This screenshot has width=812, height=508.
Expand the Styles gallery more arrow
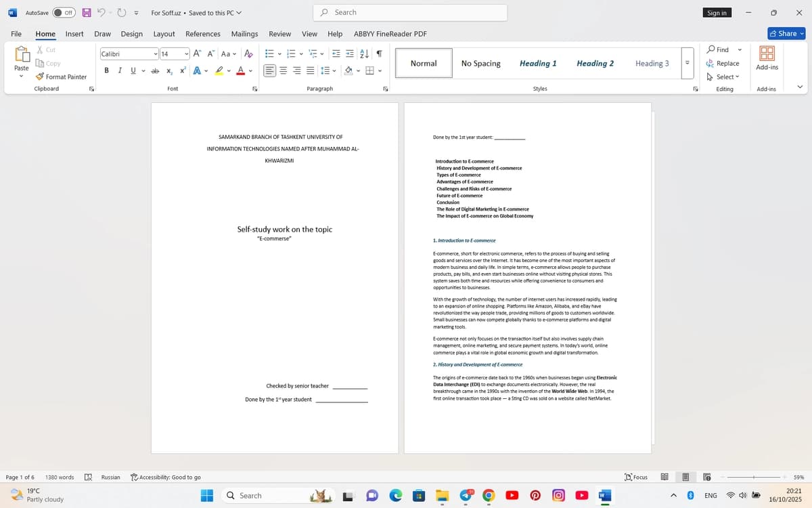(687, 63)
